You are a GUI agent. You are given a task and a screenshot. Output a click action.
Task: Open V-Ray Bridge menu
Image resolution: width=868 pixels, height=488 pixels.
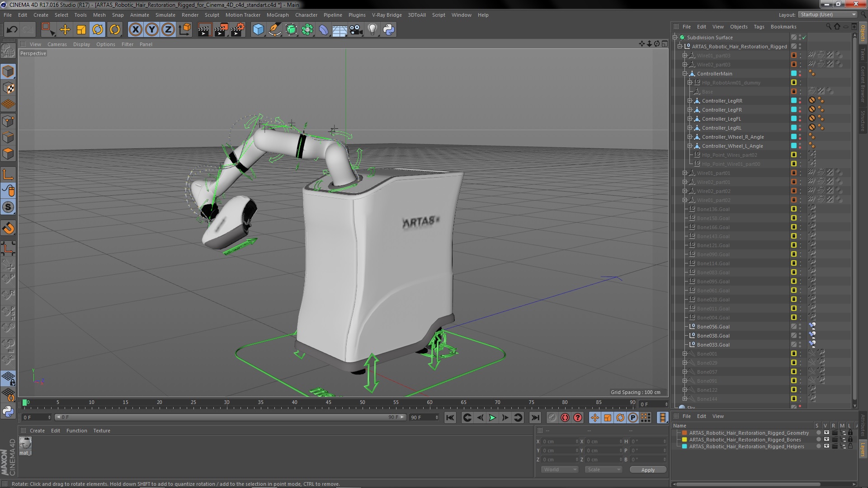(x=387, y=15)
